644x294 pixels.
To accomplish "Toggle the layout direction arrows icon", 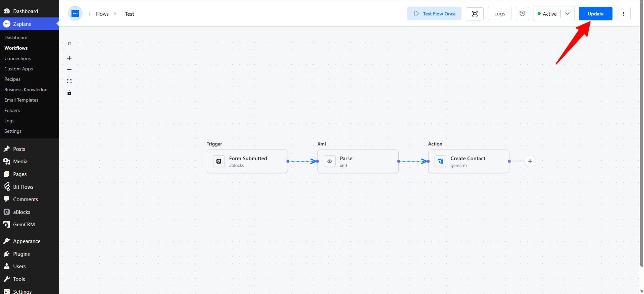I will point(69,44).
